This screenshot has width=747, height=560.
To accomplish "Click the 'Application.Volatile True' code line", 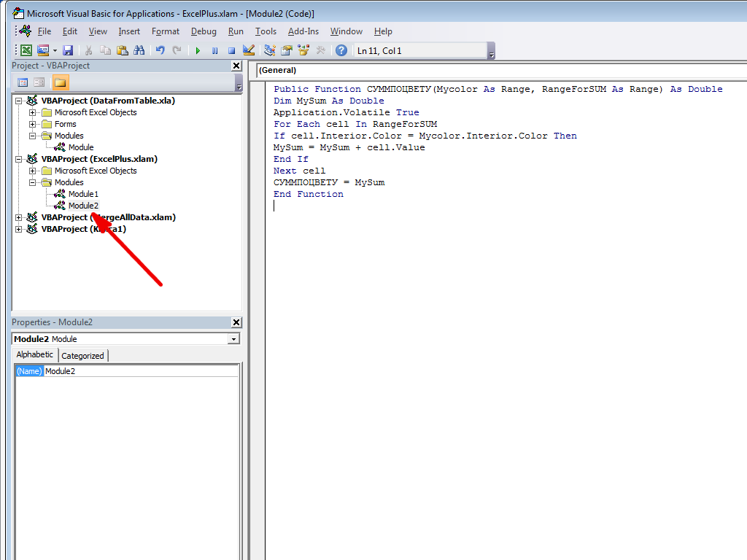I will [x=347, y=112].
